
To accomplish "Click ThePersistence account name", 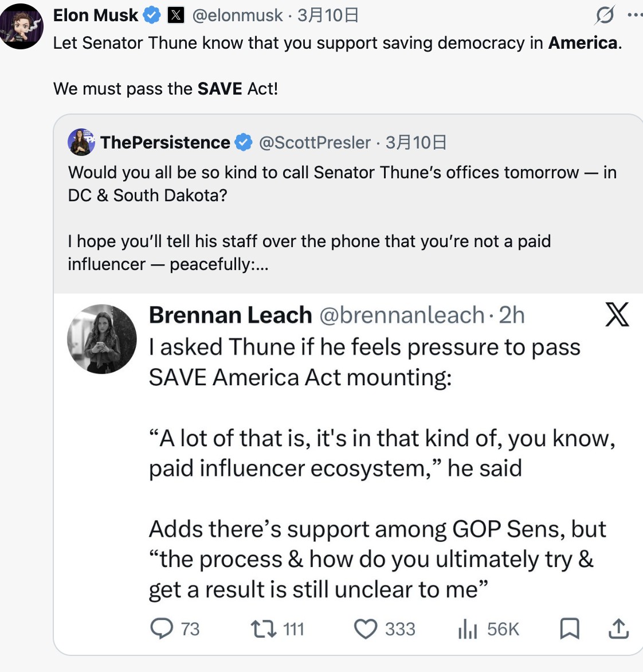I will tap(165, 142).
